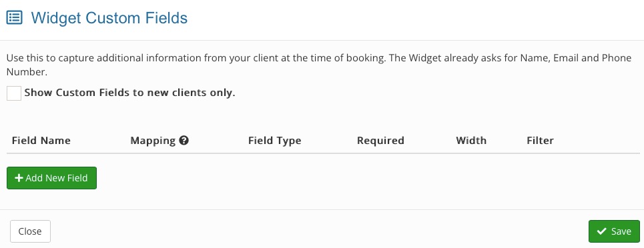Click the Field Name column header

pos(41,141)
